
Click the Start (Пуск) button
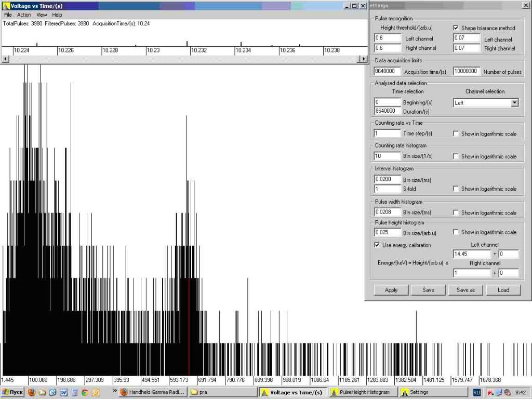tap(12, 393)
